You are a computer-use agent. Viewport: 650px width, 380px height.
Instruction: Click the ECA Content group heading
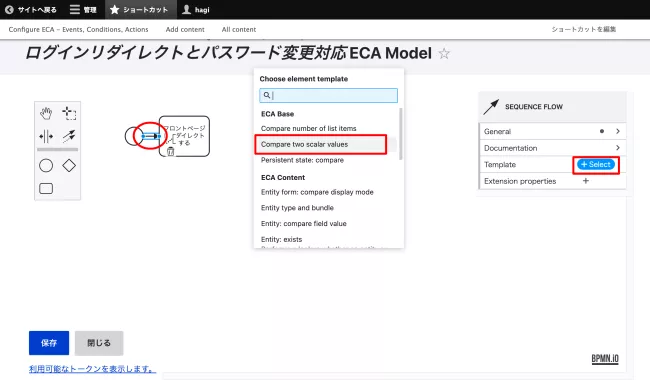[283, 177]
